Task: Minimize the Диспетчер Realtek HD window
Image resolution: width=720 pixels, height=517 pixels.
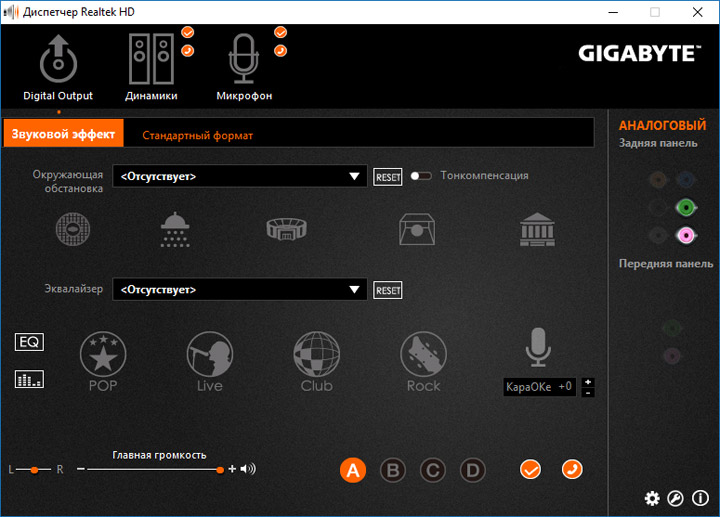Action: coord(613,12)
